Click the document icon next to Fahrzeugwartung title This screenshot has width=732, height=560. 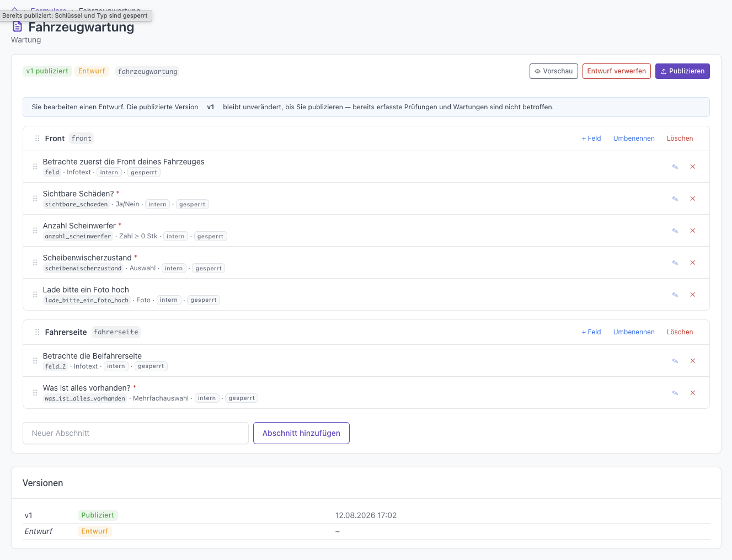tap(18, 26)
